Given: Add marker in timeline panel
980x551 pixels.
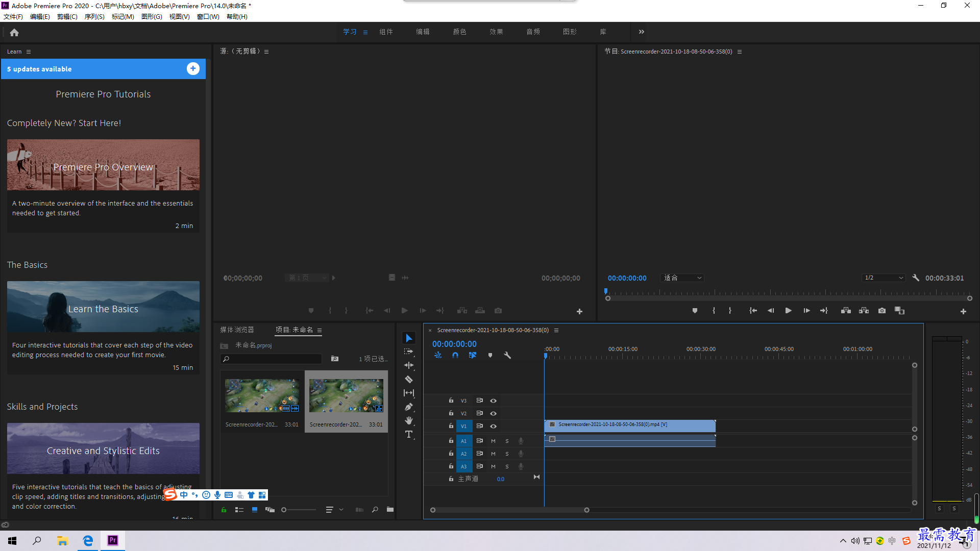Looking at the screenshot, I should click(490, 355).
